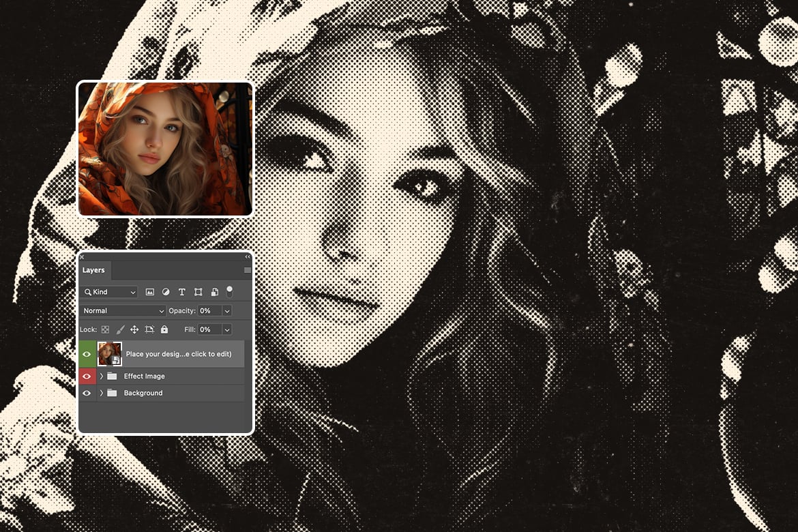Filter layers by shape layer icon

click(x=198, y=292)
